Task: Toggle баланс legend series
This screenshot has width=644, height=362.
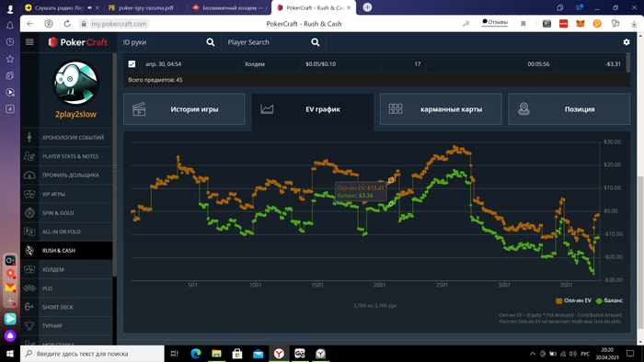Action: [609, 300]
